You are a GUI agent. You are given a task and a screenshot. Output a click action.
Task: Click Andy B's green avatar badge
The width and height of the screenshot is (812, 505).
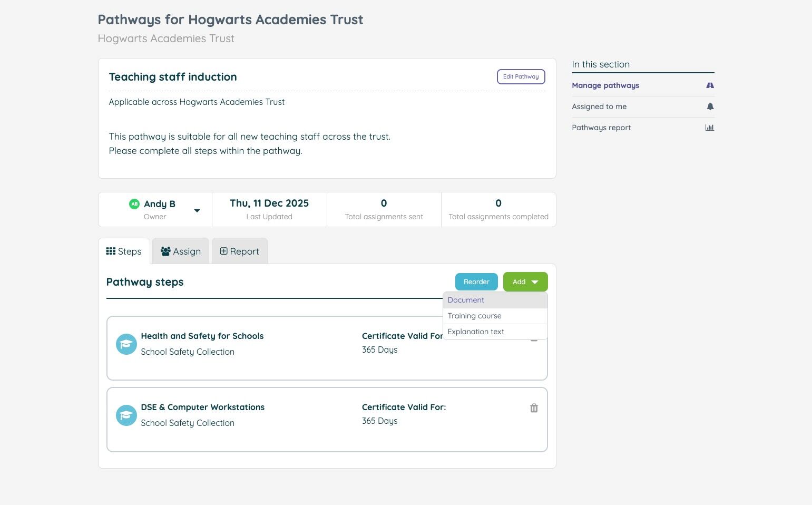[134, 204]
